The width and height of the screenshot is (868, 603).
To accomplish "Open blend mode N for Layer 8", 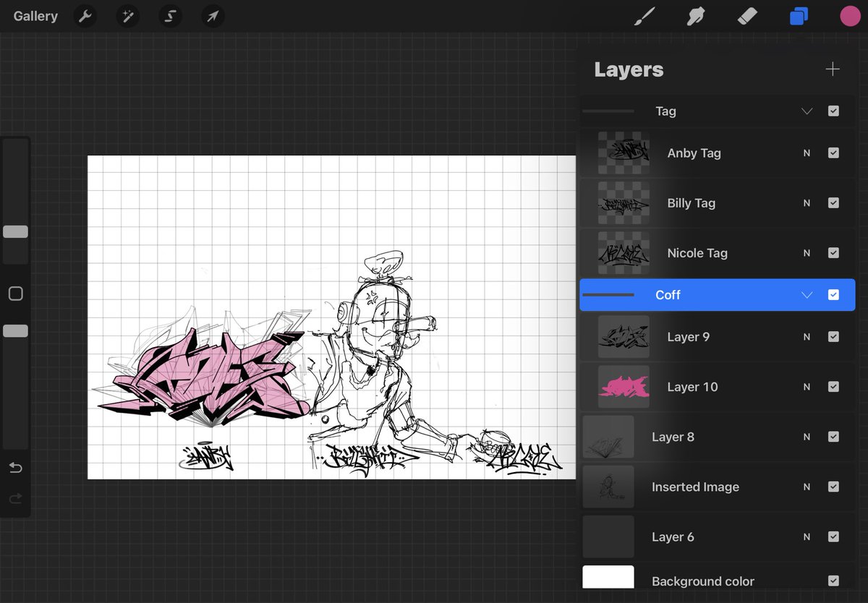I will point(807,437).
